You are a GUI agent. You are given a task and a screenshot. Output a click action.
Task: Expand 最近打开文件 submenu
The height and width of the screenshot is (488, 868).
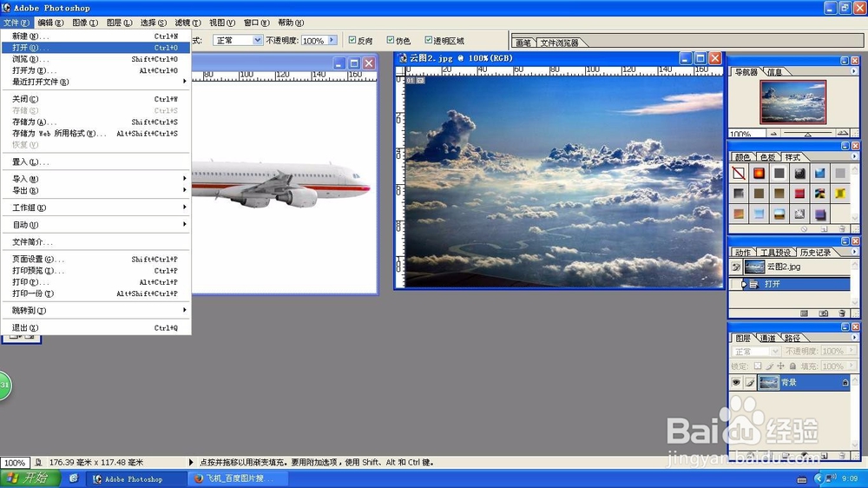click(95, 82)
